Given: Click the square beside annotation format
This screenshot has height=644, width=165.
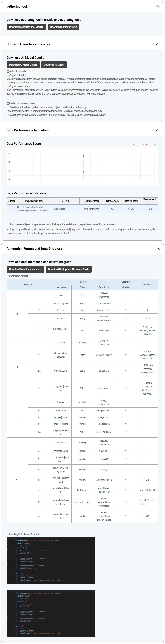Looking at the screenshot, I should pyautogui.click(x=8, y=276).
